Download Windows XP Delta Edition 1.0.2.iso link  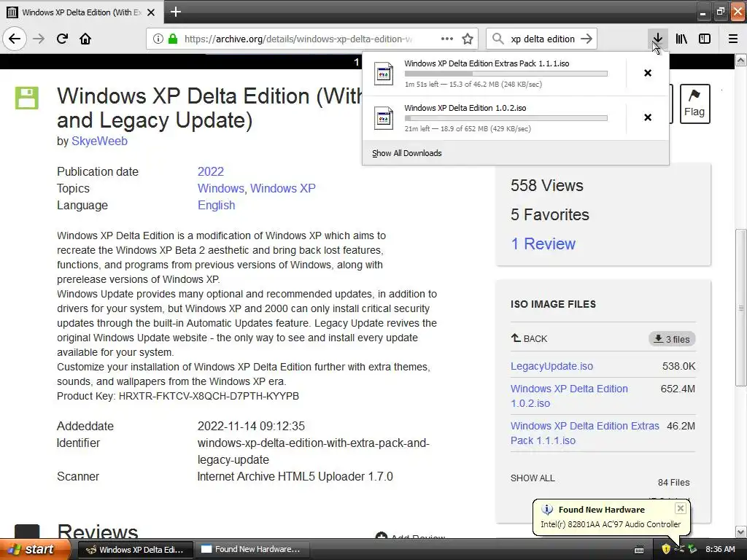(569, 396)
